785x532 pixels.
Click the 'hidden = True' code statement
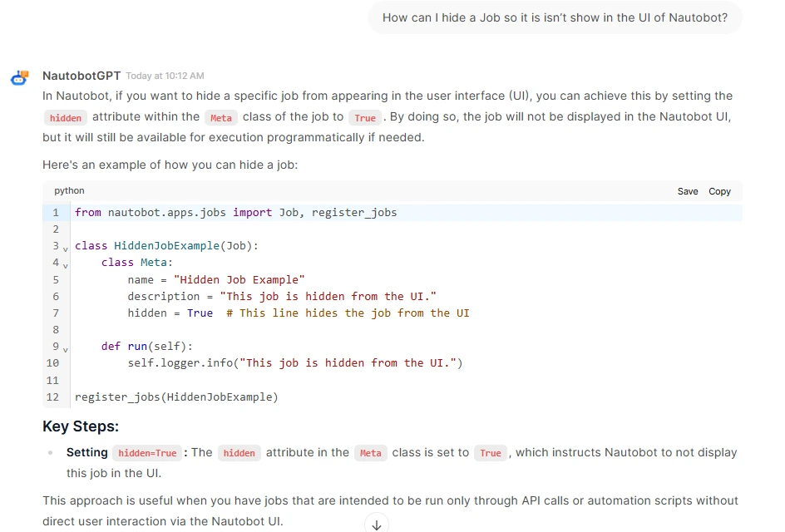(x=170, y=313)
